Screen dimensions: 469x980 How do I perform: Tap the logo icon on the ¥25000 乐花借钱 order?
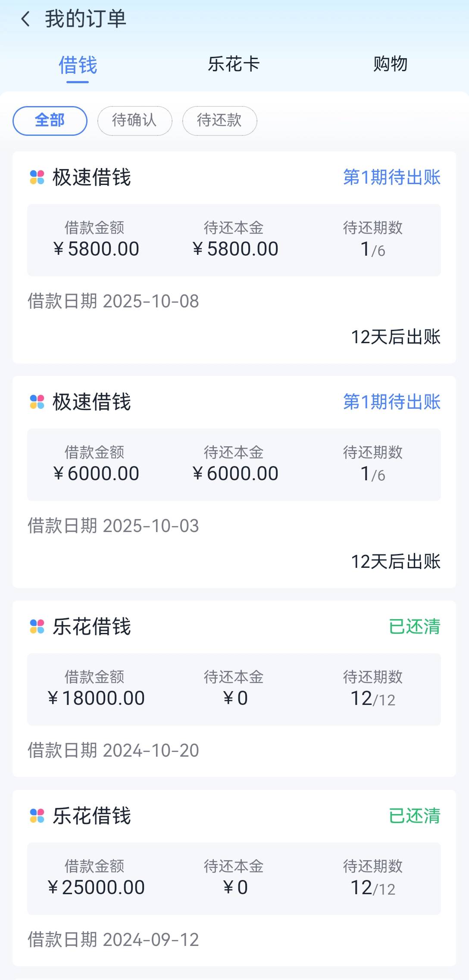37,816
